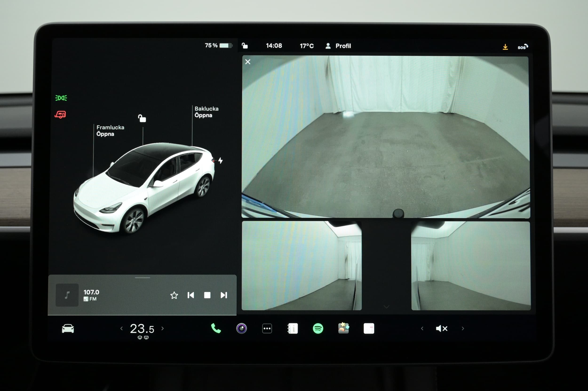The image size is (588, 391).
Task: Open the owner's manual app
Action: [293, 328]
